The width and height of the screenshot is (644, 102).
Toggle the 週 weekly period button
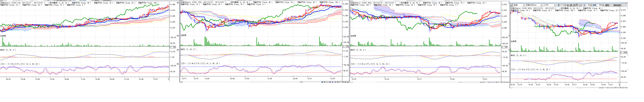[x=571, y=5]
